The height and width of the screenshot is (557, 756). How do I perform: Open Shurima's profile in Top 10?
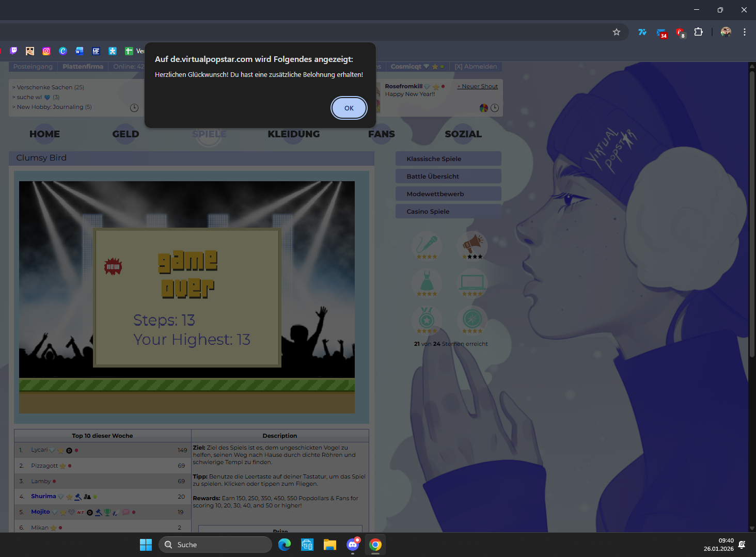(x=43, y=496)
